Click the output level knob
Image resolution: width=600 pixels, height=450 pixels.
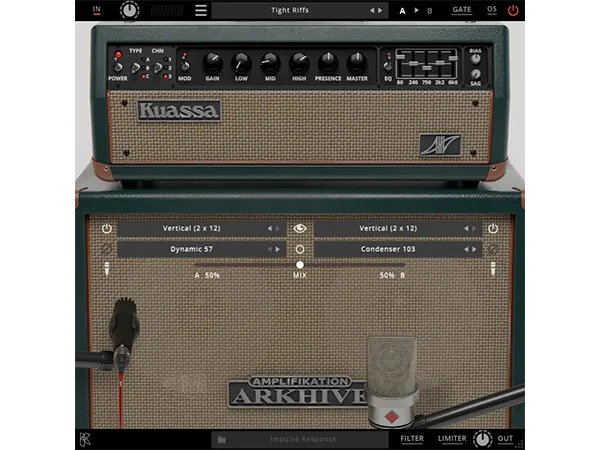pyautogui.click(x=483, y=439)
